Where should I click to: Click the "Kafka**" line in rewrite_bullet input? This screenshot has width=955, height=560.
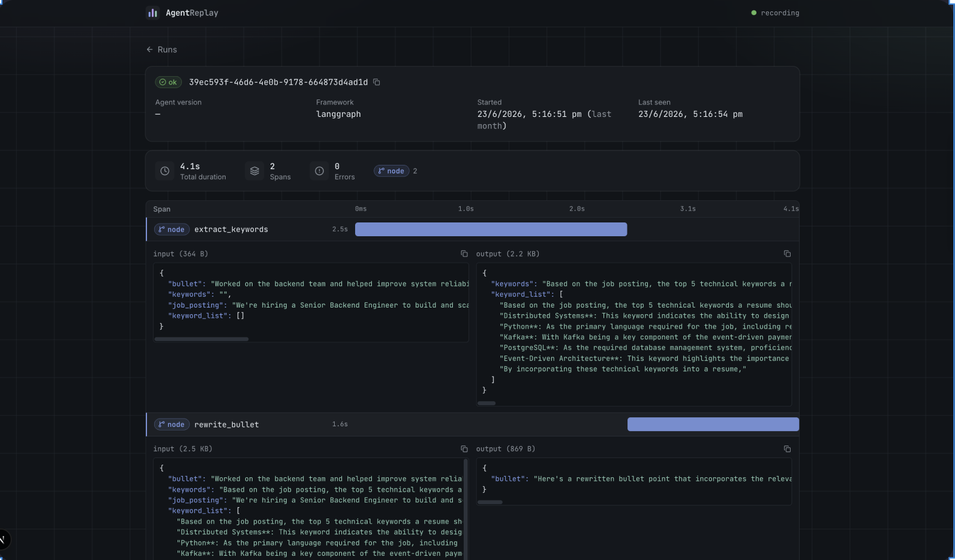click(319, 553)
